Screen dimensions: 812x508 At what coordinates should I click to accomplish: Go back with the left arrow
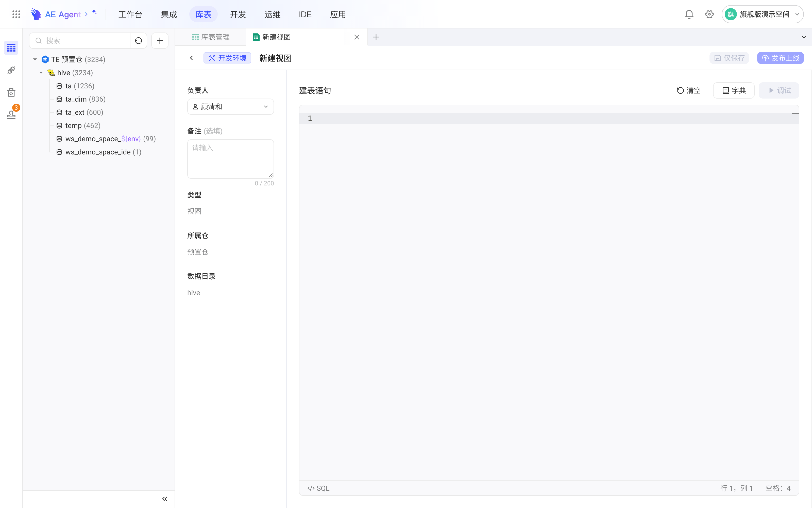(191, 58)
